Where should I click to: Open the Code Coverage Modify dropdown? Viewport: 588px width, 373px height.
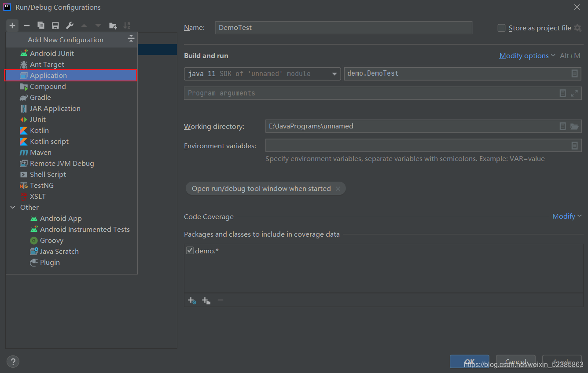pyautogui.click(x=567, y=216)
